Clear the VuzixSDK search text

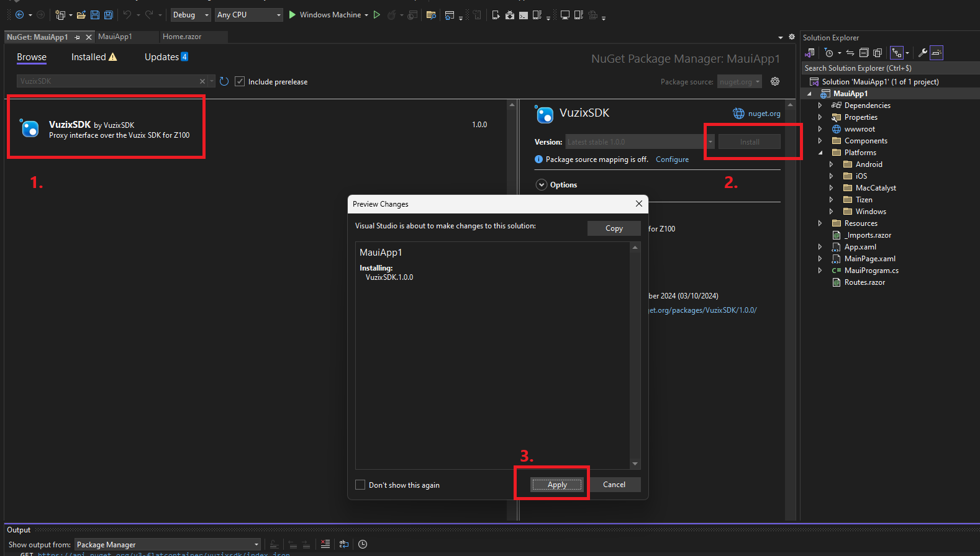202,81
